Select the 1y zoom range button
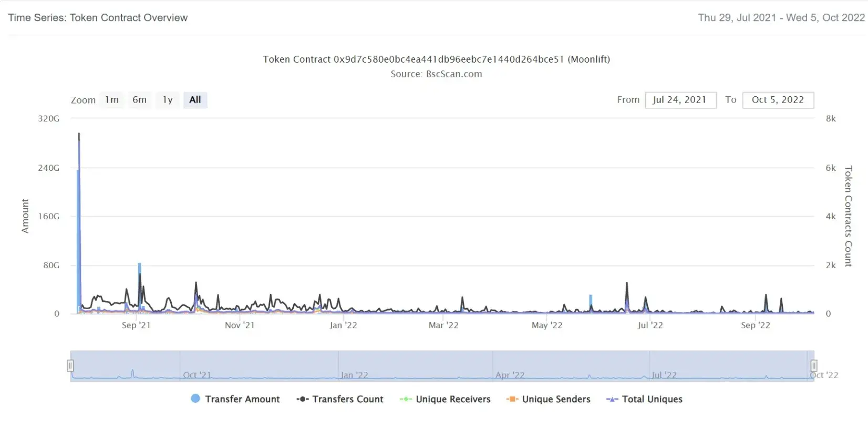This screenshot has width=868, height=428. click(168, 100)
